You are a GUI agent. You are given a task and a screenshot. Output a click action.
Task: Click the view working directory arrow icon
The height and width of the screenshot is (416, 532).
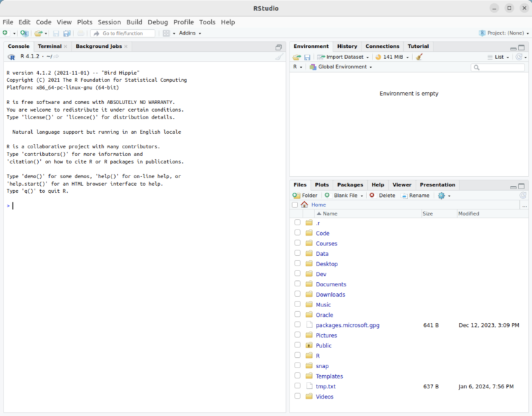(56, 56)
